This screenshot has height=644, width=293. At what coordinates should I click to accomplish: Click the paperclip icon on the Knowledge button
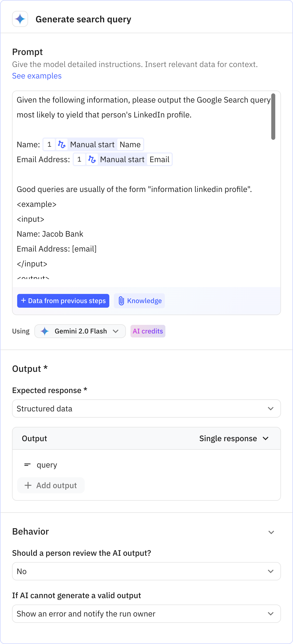pos(121,301)
